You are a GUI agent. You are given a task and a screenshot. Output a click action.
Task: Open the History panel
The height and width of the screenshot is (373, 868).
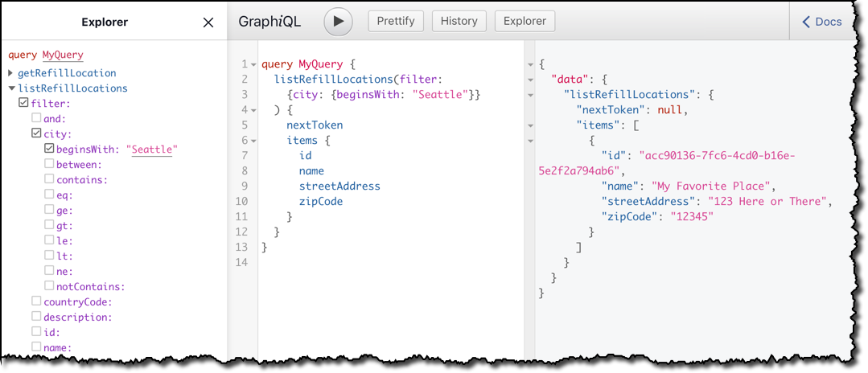click(459, 21)
